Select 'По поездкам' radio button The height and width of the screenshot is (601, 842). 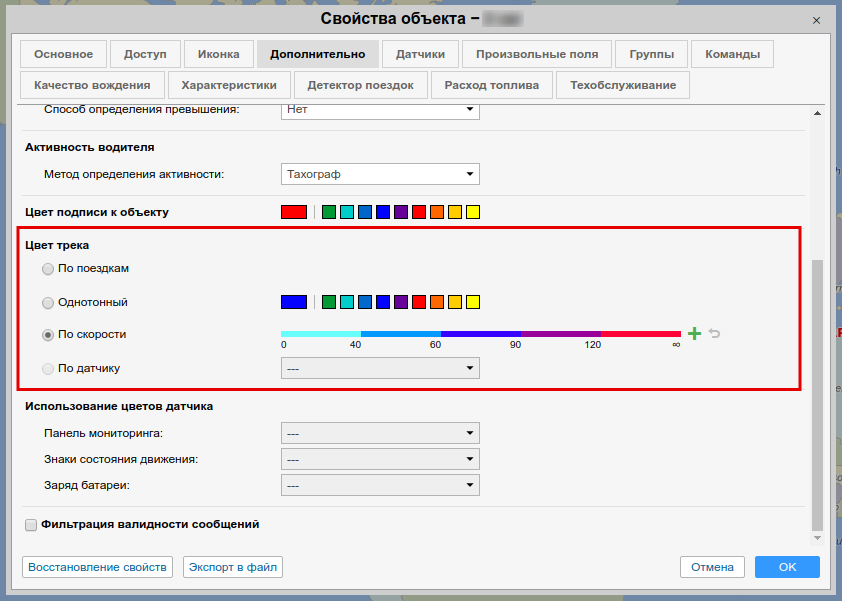(48, 269)
